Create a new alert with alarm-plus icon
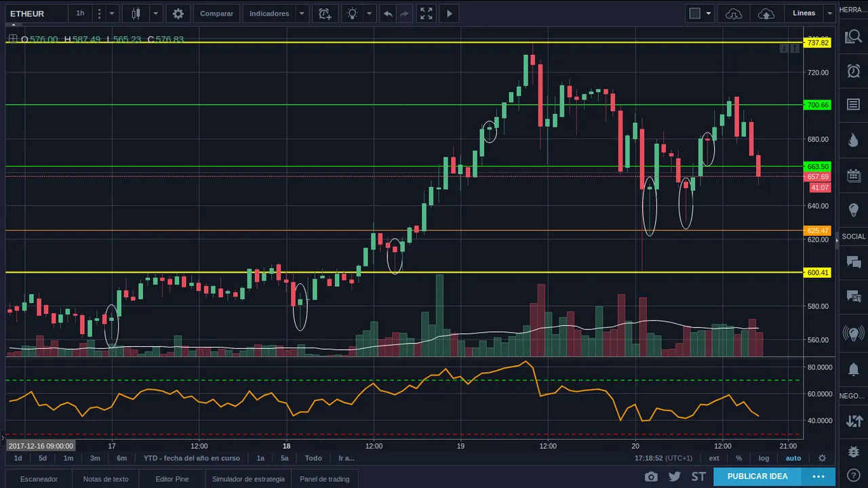 point(325,14)
